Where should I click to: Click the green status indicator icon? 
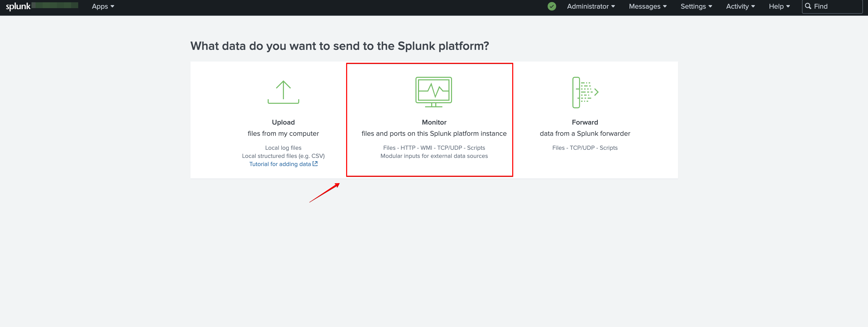552,6
